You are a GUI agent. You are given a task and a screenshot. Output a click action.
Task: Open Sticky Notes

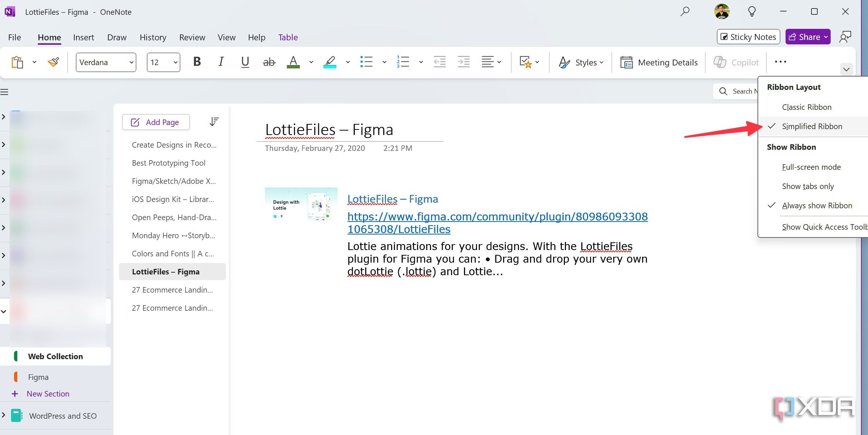point(748,37)
